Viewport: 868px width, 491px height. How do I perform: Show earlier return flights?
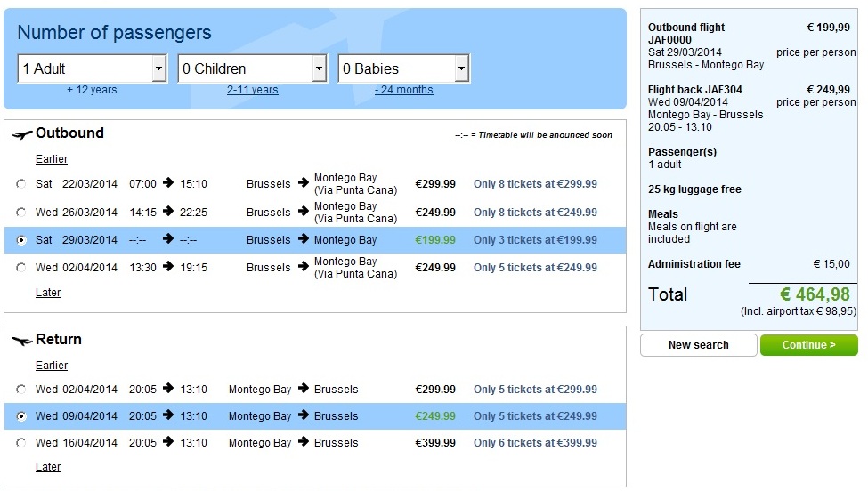[52, 366]
